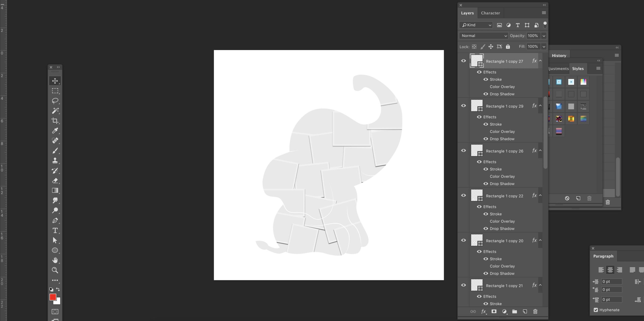This screenshot has height=321, width=644.
Task: Select the Lasso tool
Action: 55,101
